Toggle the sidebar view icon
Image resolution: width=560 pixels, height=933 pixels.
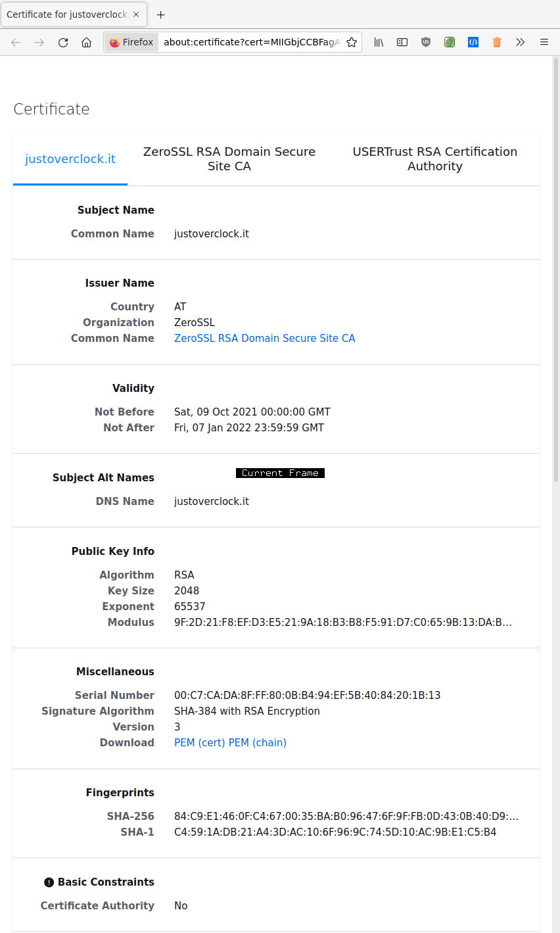(x=402, y=42)
